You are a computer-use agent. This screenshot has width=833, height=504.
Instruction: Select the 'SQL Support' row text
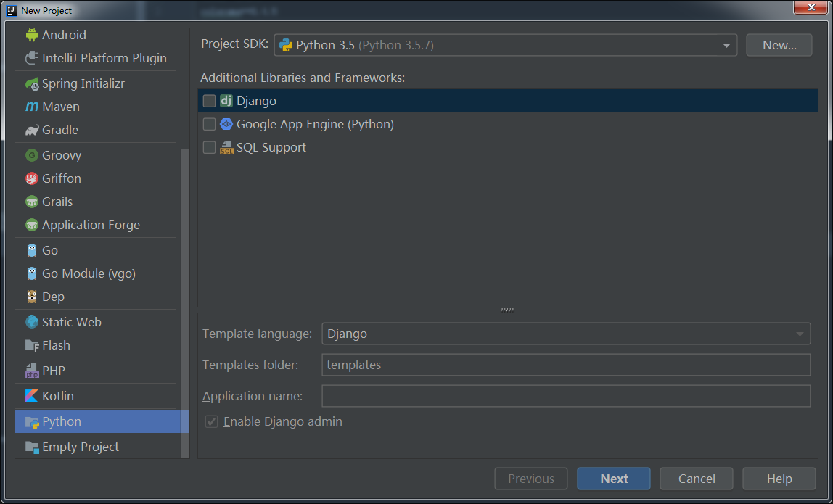point(271,148)
